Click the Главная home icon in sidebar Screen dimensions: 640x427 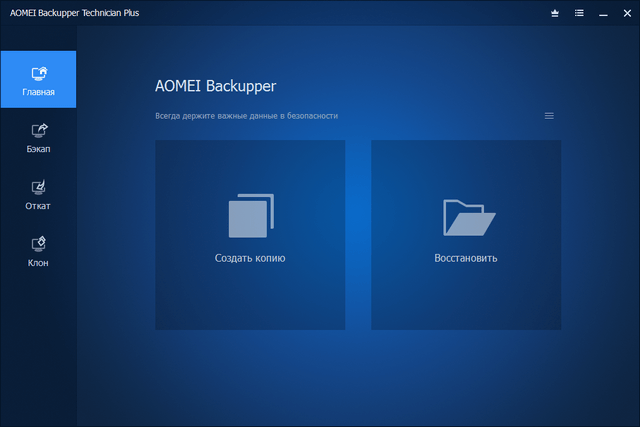point(39,73)
